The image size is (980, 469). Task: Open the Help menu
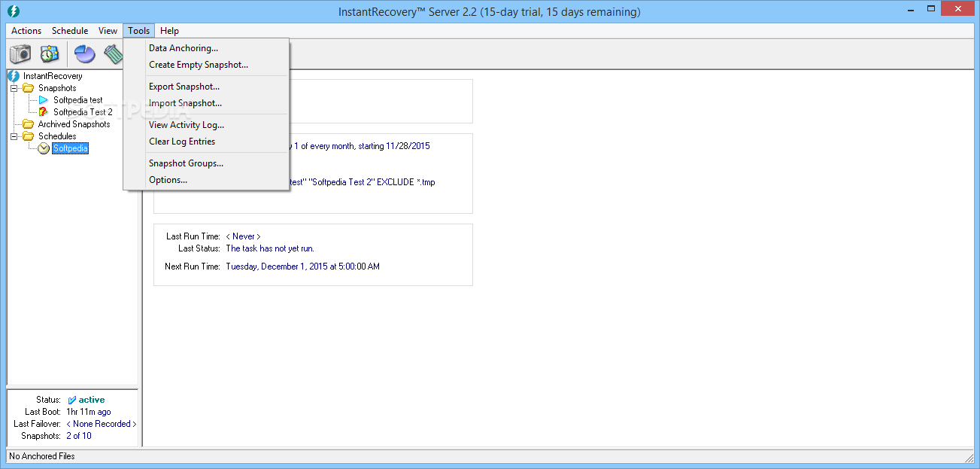point(170,31)
